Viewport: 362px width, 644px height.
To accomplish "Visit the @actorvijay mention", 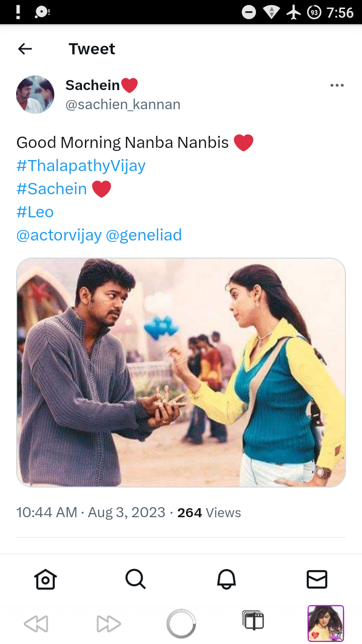I will [x=59, y=235].
